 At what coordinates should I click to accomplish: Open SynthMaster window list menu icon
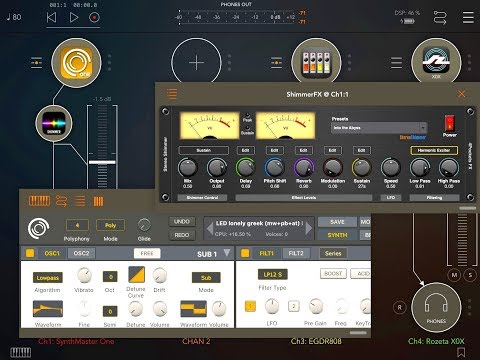80,201
